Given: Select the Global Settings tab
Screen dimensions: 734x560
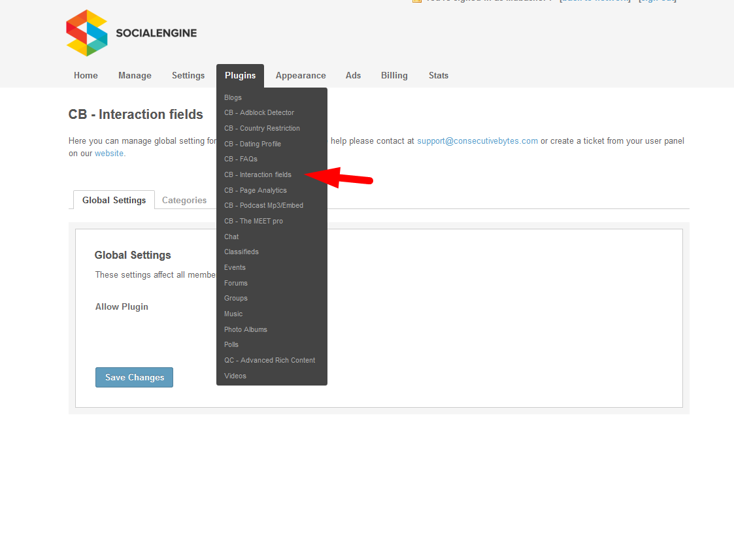Looking at the screenshot, I should coord(114,201).
